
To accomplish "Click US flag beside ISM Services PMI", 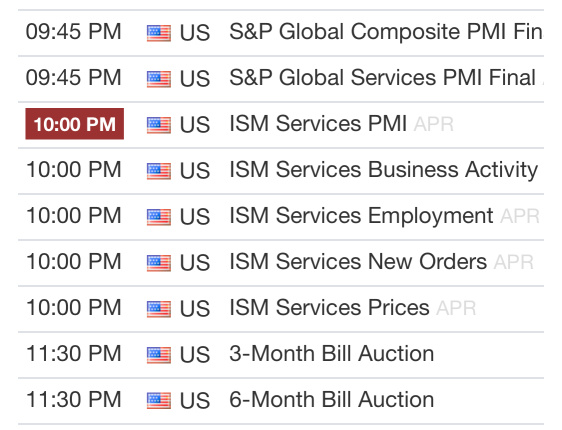I will tap(158, 125).
